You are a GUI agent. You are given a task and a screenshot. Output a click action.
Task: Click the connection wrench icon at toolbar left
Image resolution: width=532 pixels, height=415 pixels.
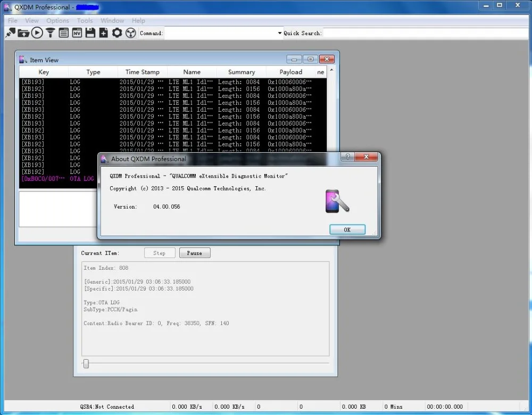coord(10,32)
